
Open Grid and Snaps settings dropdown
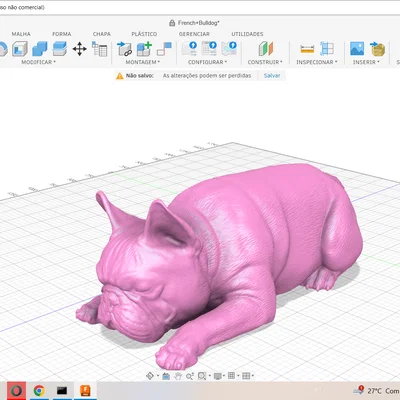tap(233, 376)
